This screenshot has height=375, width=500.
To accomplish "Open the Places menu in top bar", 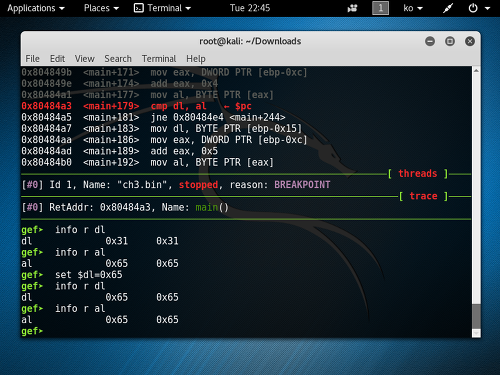I will pos(101,8).
